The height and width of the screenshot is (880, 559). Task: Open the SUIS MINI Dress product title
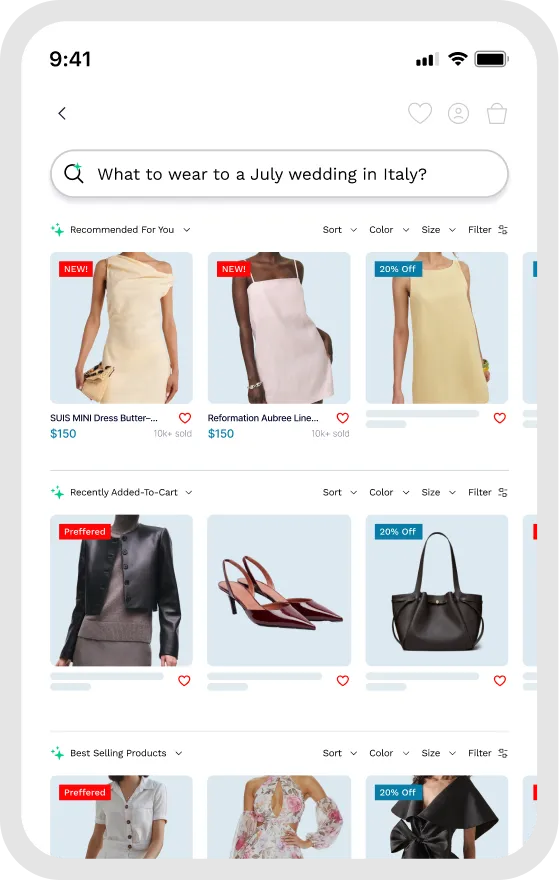104,418
